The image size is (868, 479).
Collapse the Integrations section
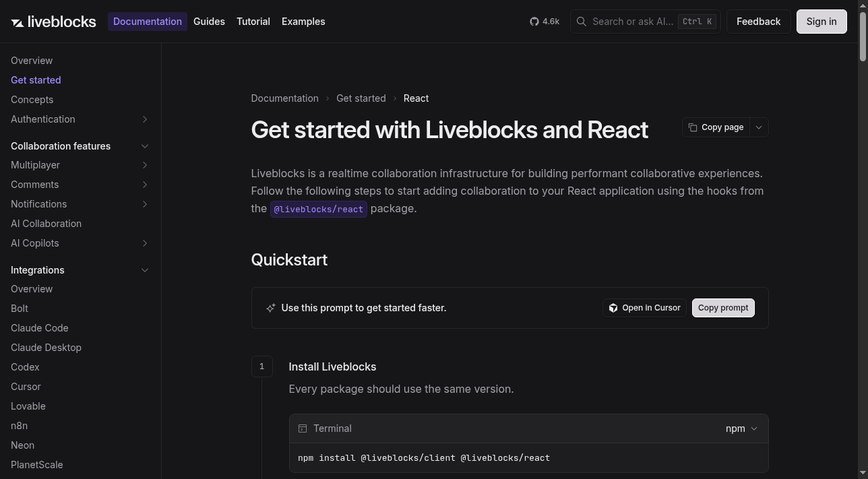click(145, 270)
